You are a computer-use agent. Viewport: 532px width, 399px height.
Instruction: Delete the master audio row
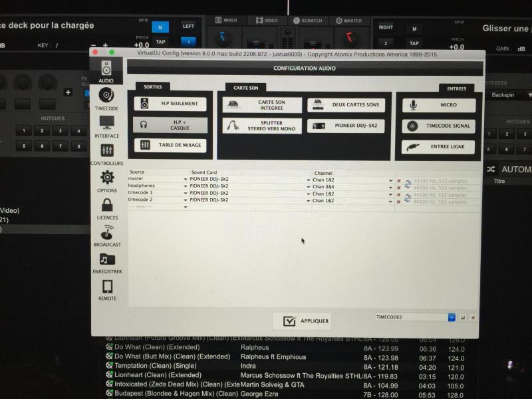399,181
